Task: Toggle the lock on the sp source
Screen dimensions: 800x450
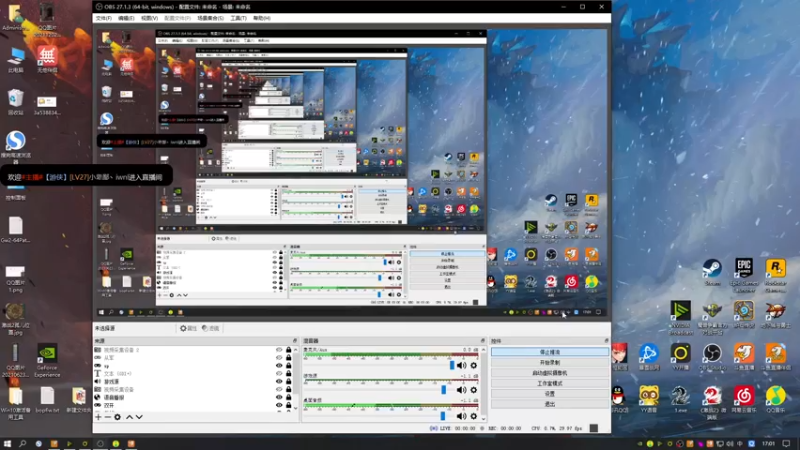Action: [x=288, y=366]
